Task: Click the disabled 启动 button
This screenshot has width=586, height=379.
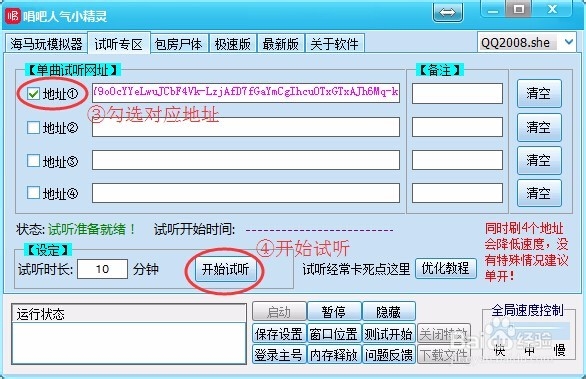Action: click(279, 312)
